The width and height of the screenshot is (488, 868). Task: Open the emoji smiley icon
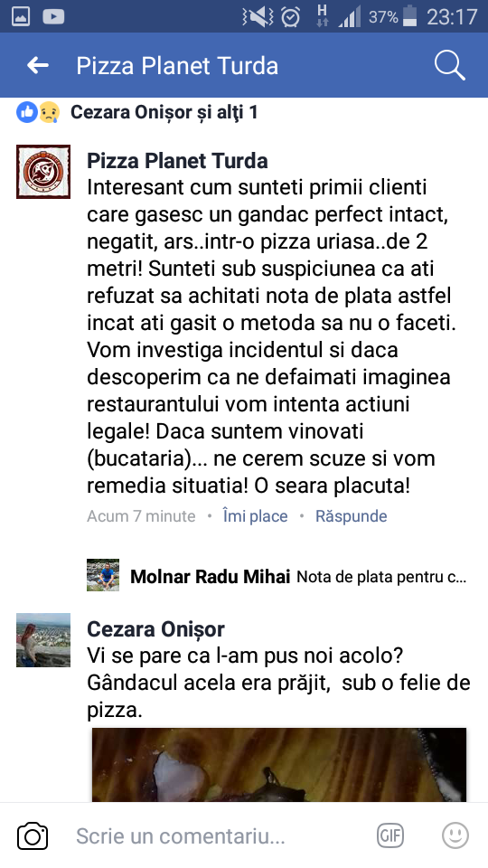[x=455, y=835]
